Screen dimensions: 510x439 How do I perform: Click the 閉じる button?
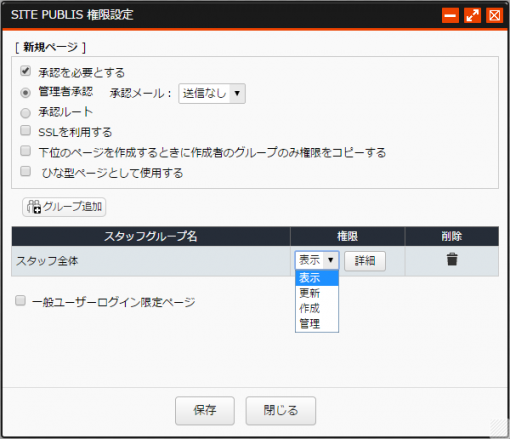pyautogui.click(x=281, y=410)
